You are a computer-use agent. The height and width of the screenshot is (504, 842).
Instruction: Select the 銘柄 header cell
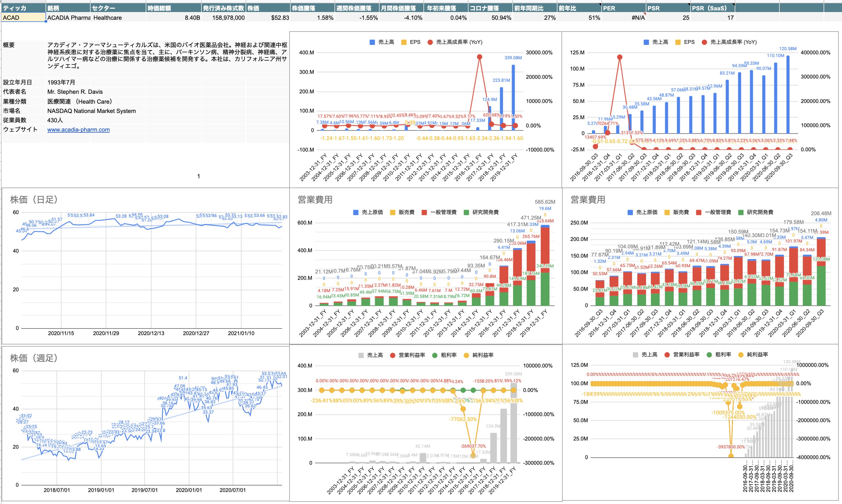coord(68,8)
